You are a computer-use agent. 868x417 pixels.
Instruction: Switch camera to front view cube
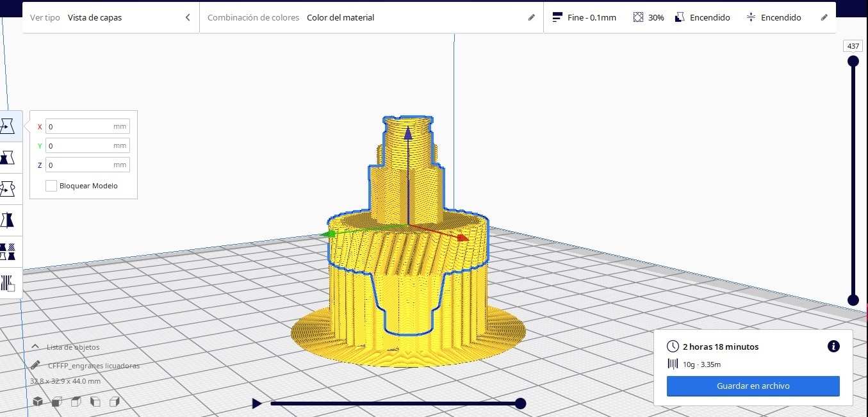pyautogui.click(x=57, y=402)
